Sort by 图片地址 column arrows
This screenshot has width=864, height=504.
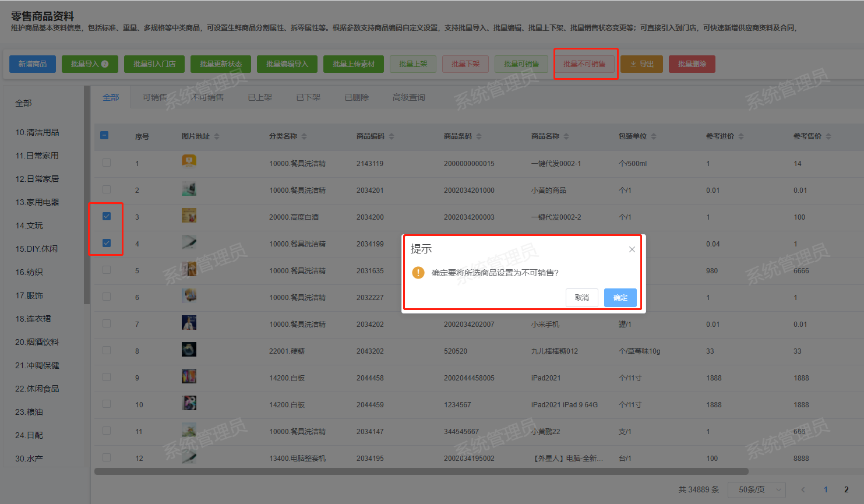pyautogui.click(x=217, y=136)
